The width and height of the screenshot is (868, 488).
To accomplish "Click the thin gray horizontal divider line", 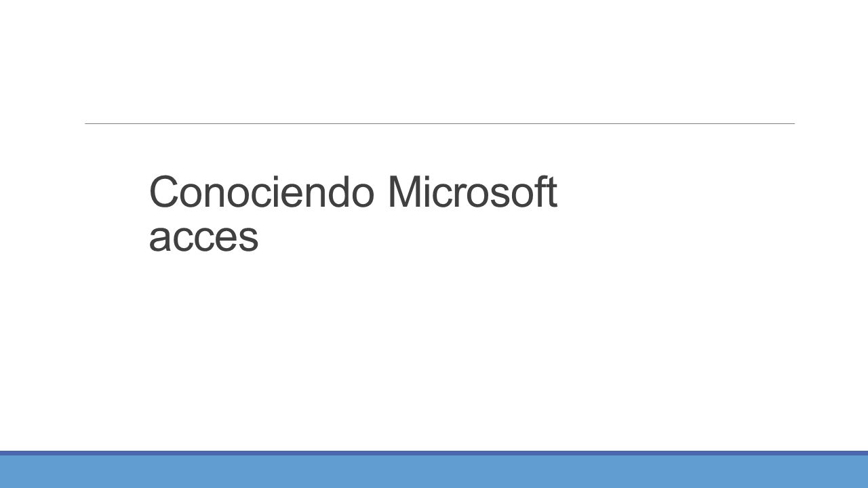I will point(439,123).
